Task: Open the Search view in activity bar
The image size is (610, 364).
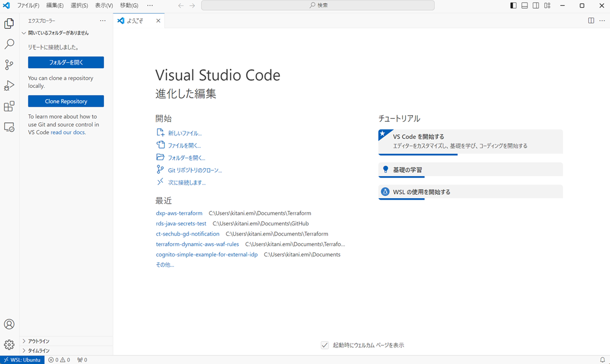Action: [9, 44]
